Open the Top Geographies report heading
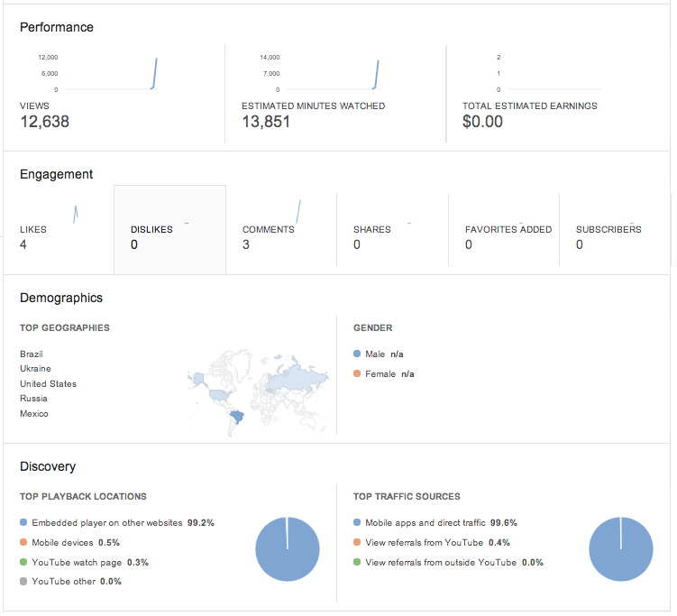This screenshot has height=616, width=677. (65, 328)
